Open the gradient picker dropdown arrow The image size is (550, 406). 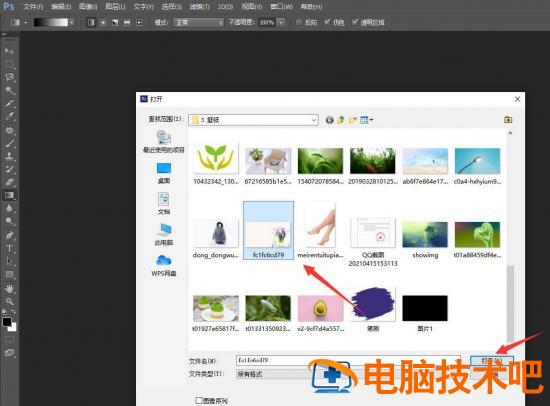pyautogui.click(x=71, y=22)
